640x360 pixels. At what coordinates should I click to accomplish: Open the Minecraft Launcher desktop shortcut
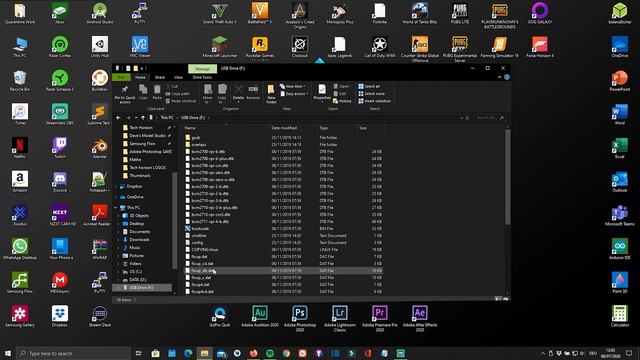coord(220,47)
